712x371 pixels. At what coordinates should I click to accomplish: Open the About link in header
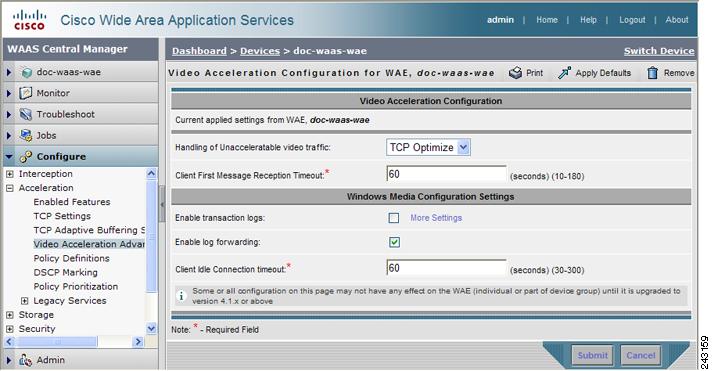[x=677, y=20]
